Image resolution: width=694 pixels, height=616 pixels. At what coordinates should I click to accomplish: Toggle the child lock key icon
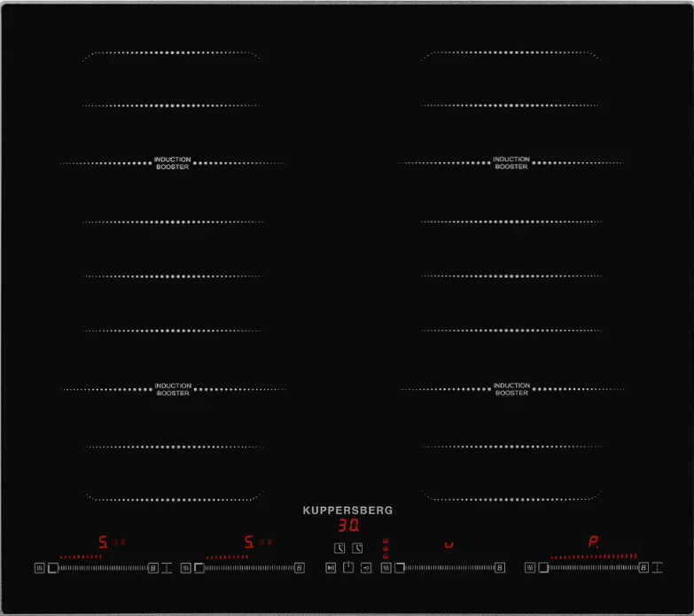pyautogui.click(x=365, y=567)
